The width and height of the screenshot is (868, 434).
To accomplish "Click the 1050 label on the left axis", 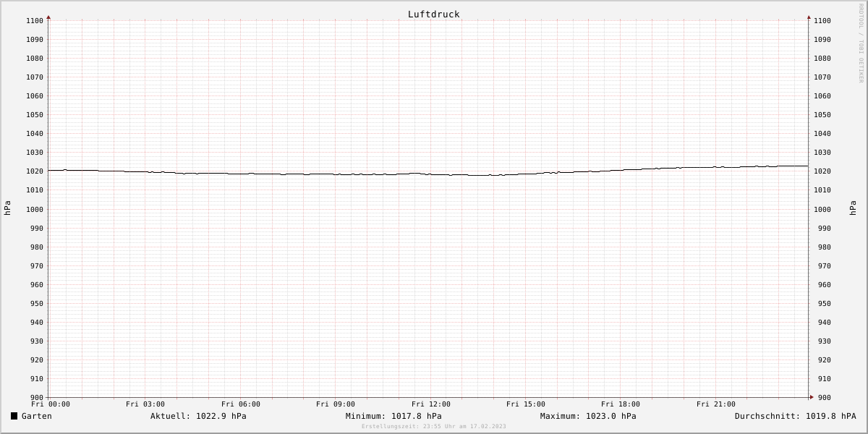I will click(35, 115).
